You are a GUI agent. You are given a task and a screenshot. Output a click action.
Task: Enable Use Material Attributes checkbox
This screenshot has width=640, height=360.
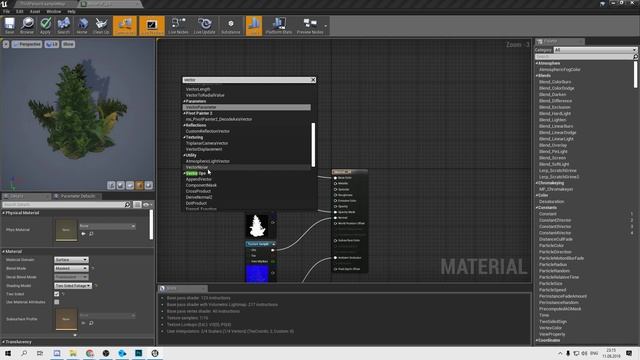point(57,302)
